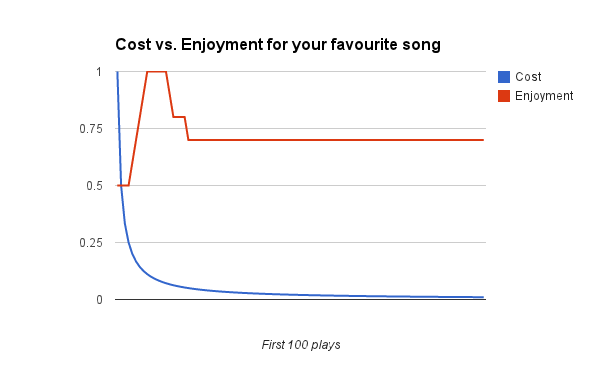This screenshot has height=371, width=600.
Task: Click where Cost and Enjoyment lines cross
Action: [121, 186]
